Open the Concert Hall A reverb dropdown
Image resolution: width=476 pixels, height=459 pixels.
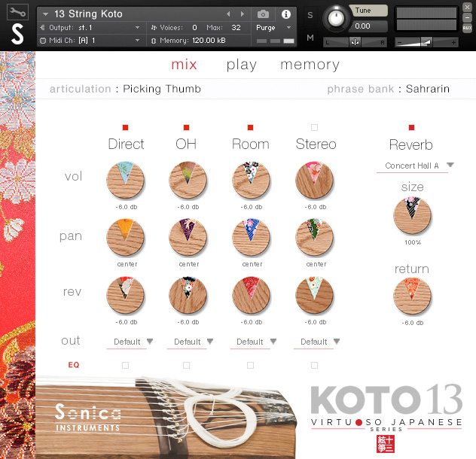pyautogui.click(x=415, y=166)
